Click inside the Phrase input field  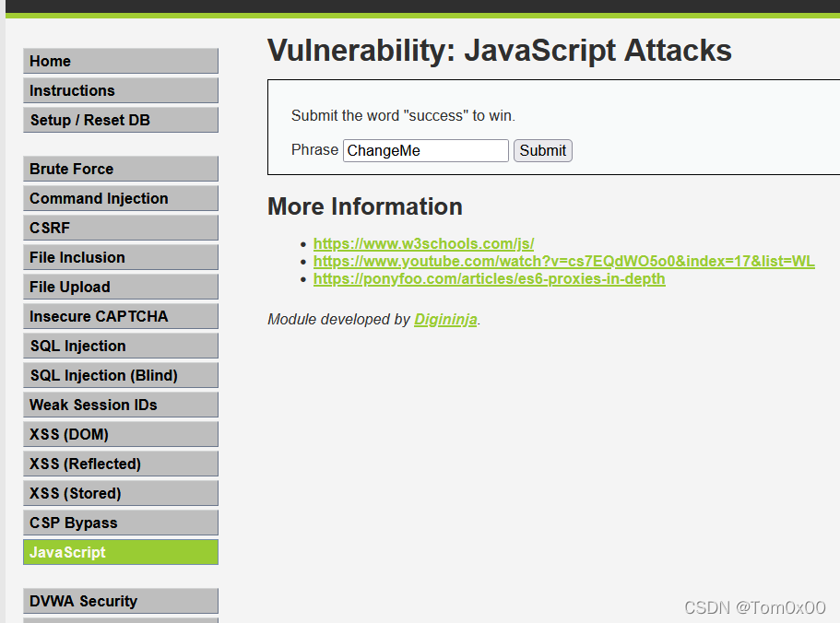425,150
